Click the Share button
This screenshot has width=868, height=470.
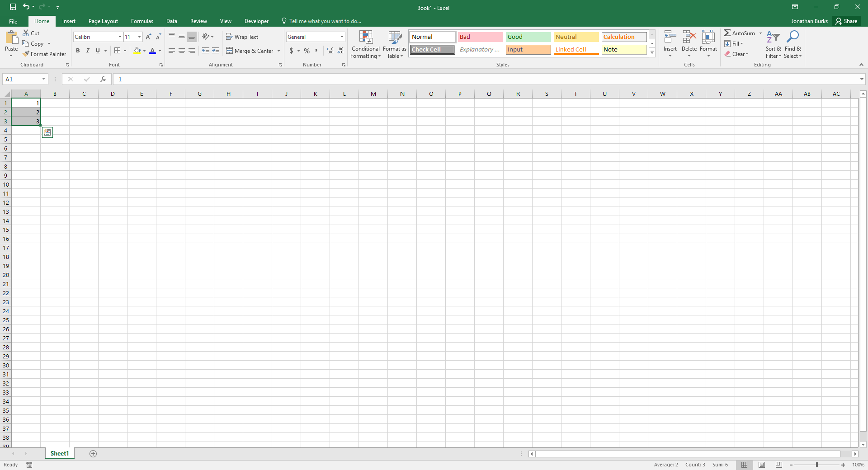(846, 21)
